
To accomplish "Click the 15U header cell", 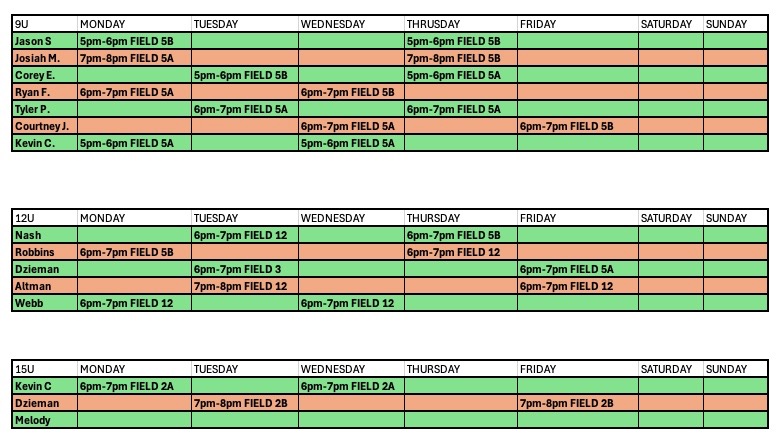I will (44, 369).
